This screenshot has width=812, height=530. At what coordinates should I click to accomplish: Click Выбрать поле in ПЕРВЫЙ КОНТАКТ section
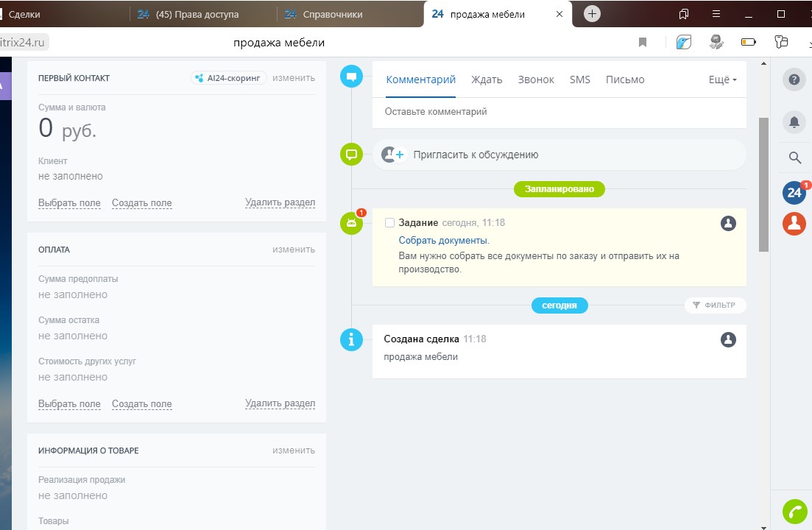(x=69, y=203)
